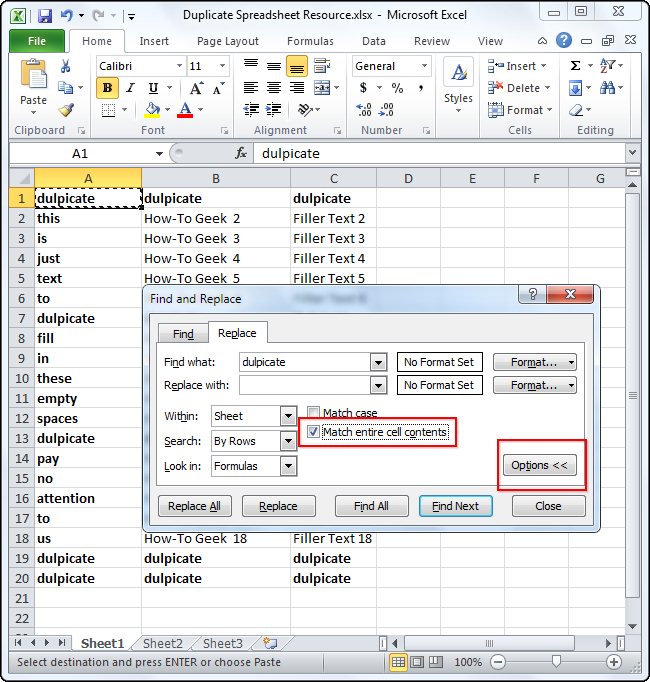The height and width of the screenshot is (682, 650).
Task: Open Microsoft Excel Help question mark
Action: click(x=563, y=40)
